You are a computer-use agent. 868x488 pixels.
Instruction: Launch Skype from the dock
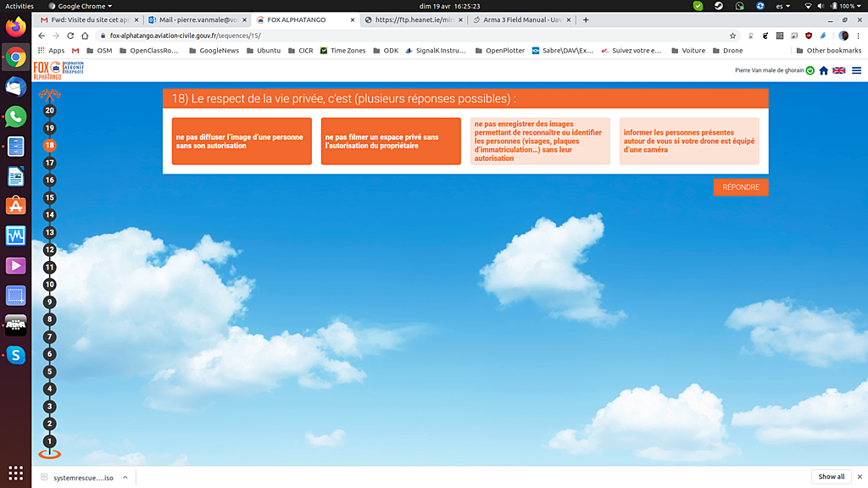[15, 355]
